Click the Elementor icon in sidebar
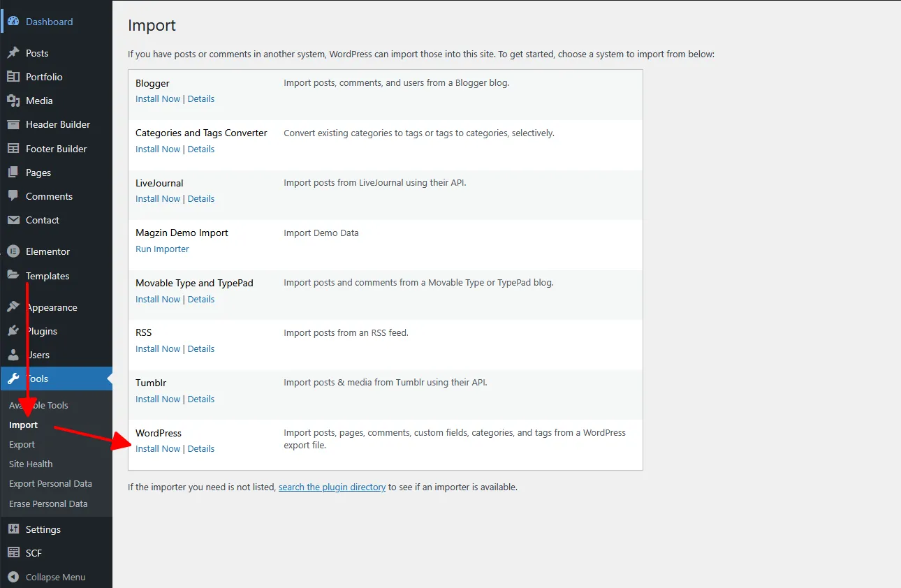This screenshot has height=588, width=901. click(13, 251)
